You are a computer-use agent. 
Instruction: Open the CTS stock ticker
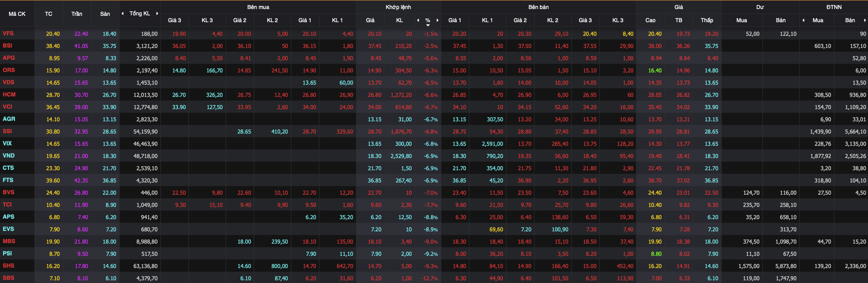[x=8, y=168]
